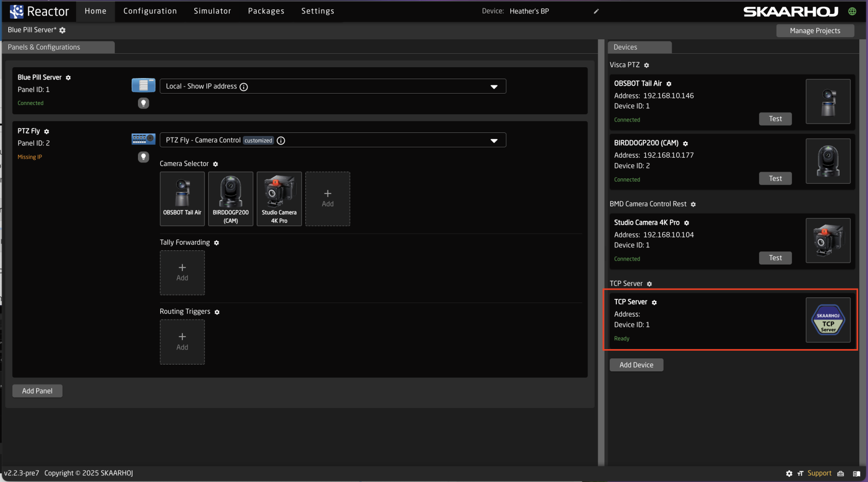Click the toolbox icon in the status bar
Screen dimensions: 868x482
click(x=841, y=473)
